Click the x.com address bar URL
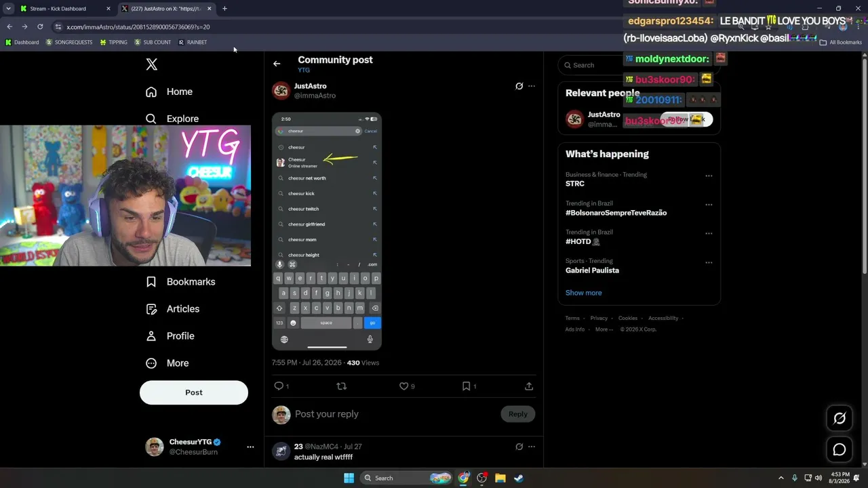 pyautogui.click(x=138, y=27)
